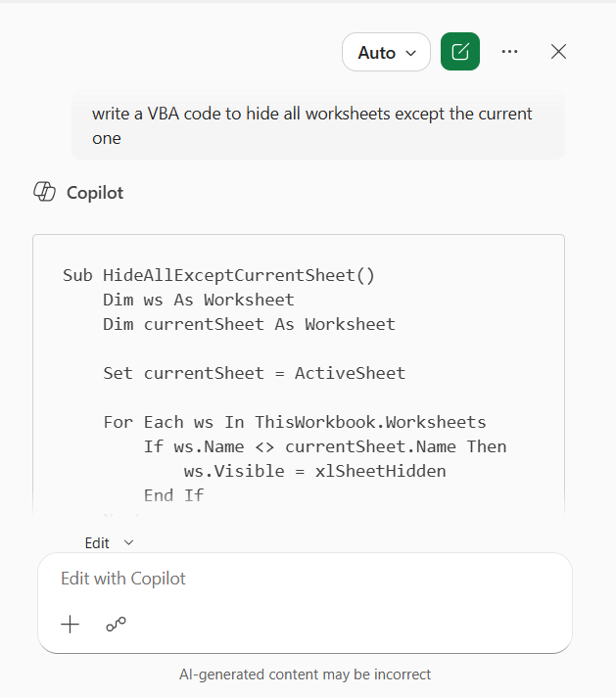Start a new chat with green compose icon
The height and width of the screenshot is (698, 616).
(460, 52)
